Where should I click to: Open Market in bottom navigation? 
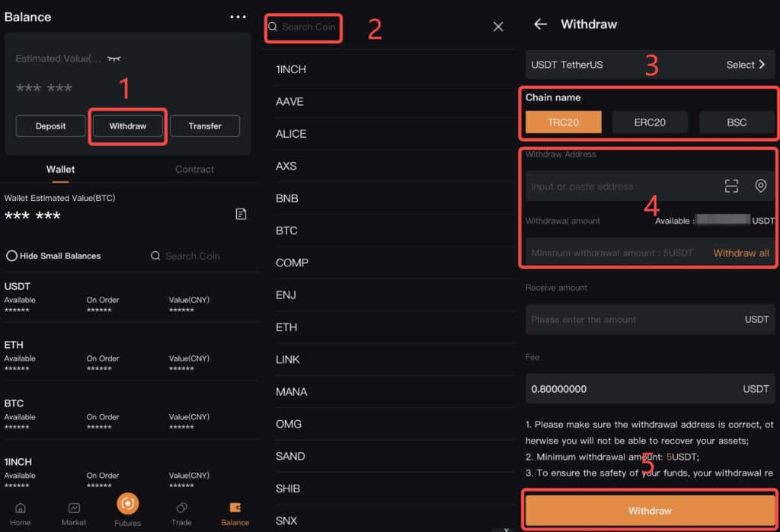tap(74, 514)
